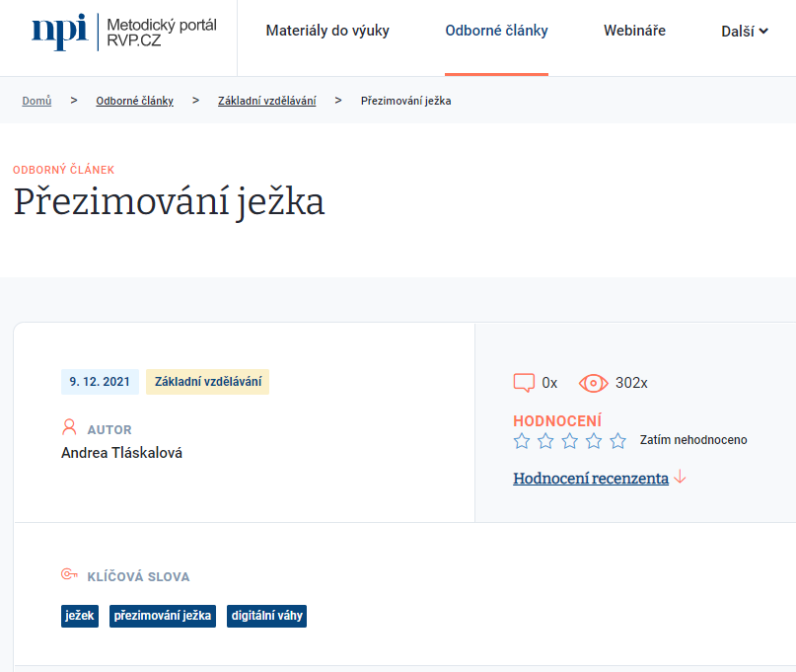Give the article a five-star rating

618,441
